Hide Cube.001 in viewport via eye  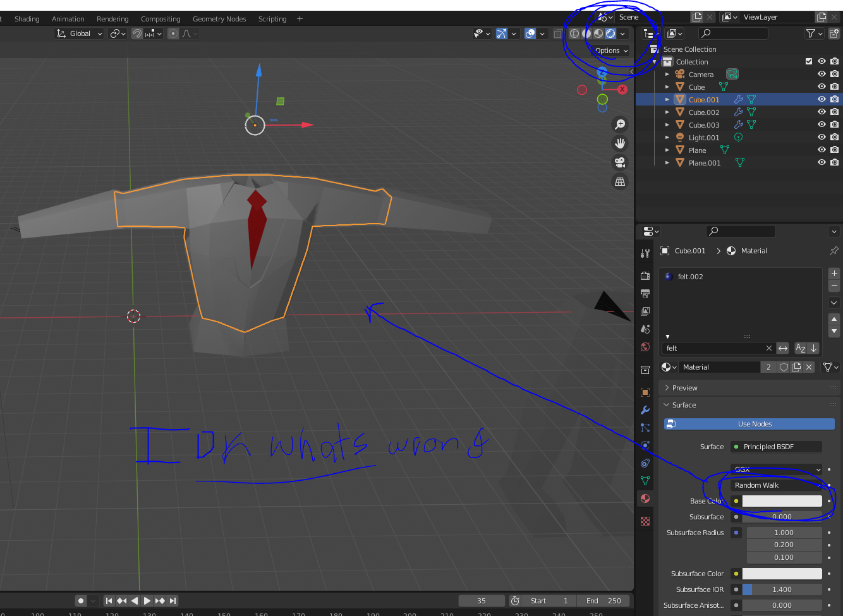[x=822, y=99]
